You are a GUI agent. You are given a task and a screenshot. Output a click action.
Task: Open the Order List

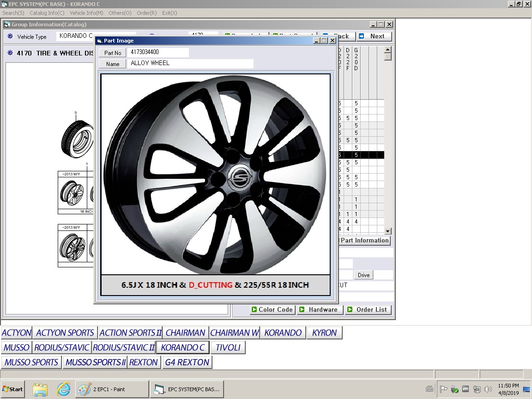click(368, 309)
